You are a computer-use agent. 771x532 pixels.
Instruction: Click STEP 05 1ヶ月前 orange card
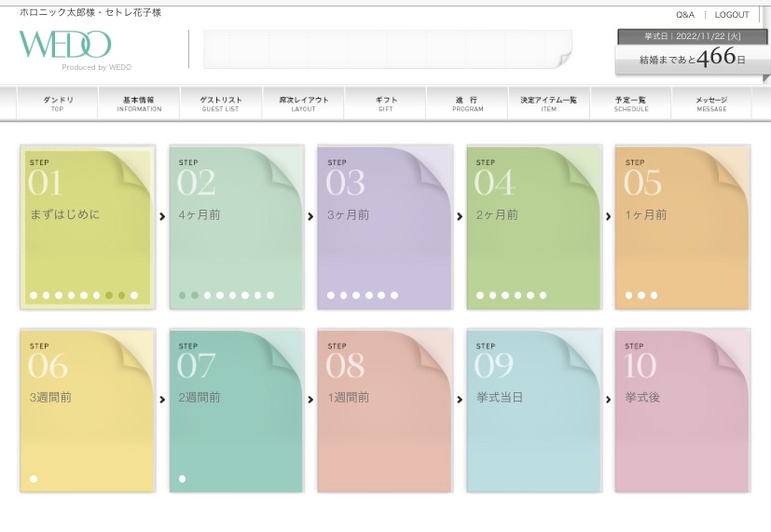tap(682, 227)
